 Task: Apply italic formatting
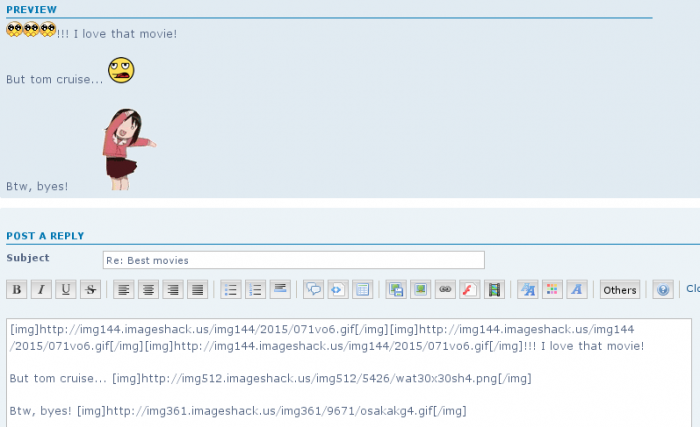tap(41, 289)
